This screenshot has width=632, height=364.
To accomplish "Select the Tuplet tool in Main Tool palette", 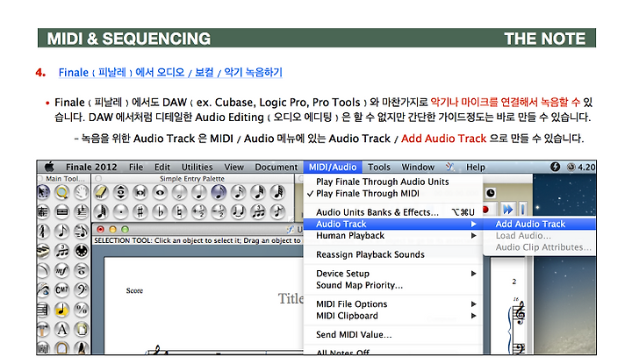I will pyautogui.click(x=62, y=251).
